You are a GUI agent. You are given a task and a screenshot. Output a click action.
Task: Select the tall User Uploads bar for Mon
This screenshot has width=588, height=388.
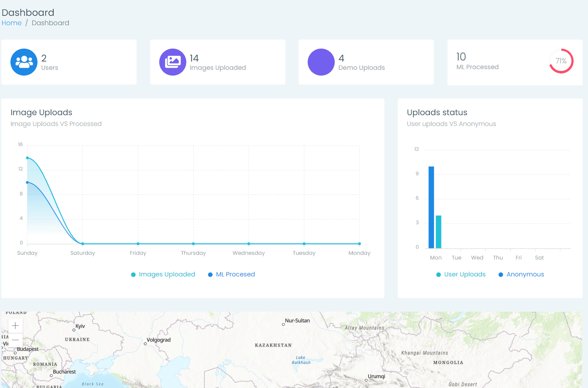pos(431,207)
